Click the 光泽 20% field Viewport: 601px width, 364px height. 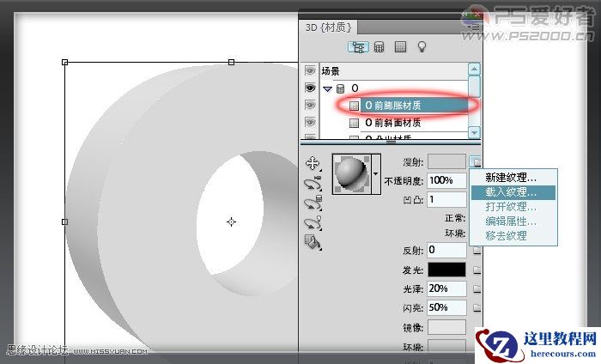point(446,288)
